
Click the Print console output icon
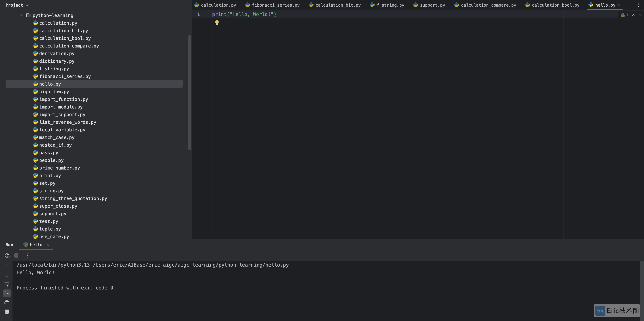tap(7, 302)
